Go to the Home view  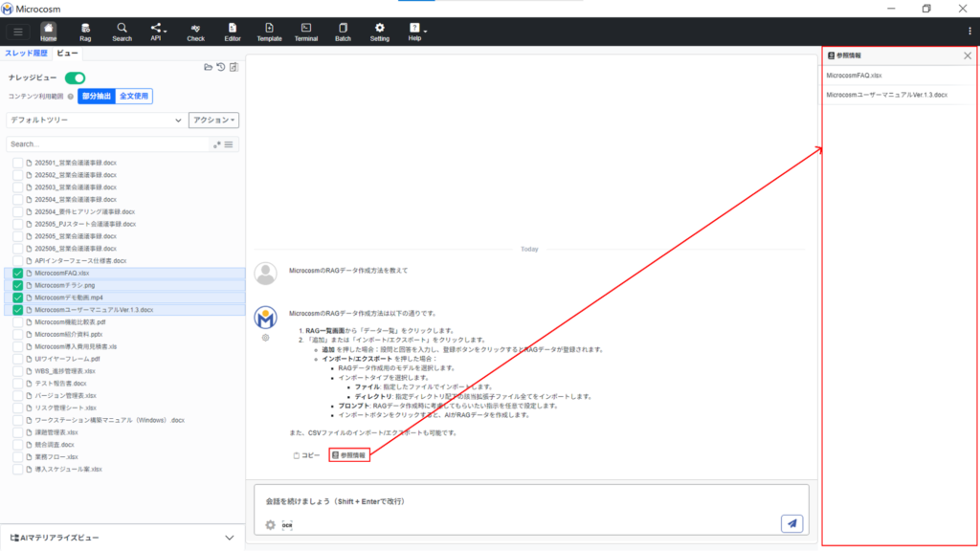[48, 32]
